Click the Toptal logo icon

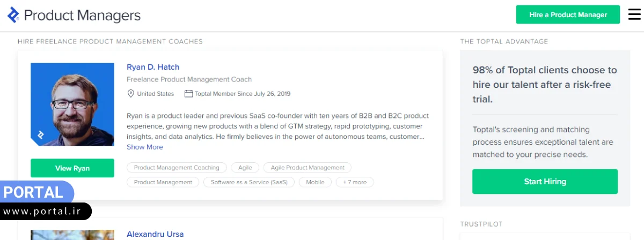[13, 15]
